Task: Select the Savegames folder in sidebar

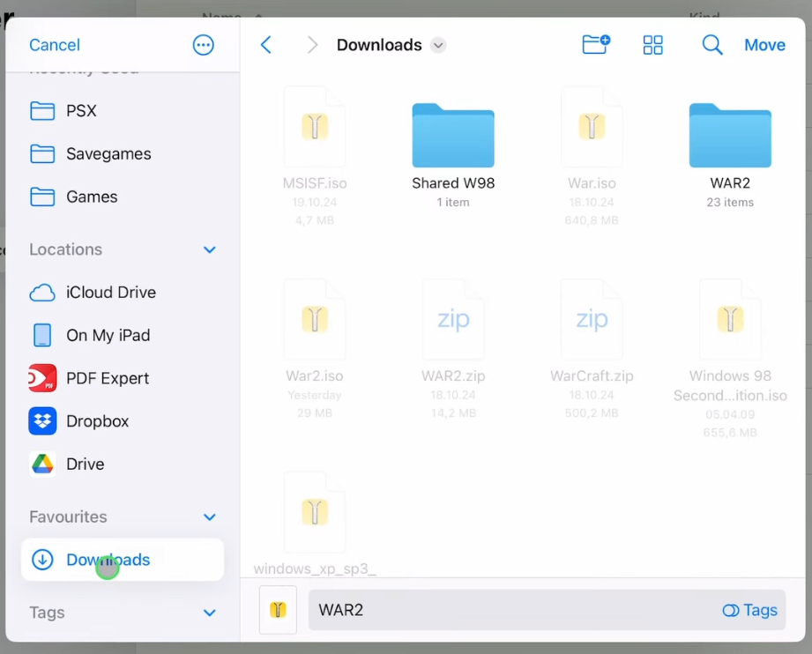Action: (123, 153)
